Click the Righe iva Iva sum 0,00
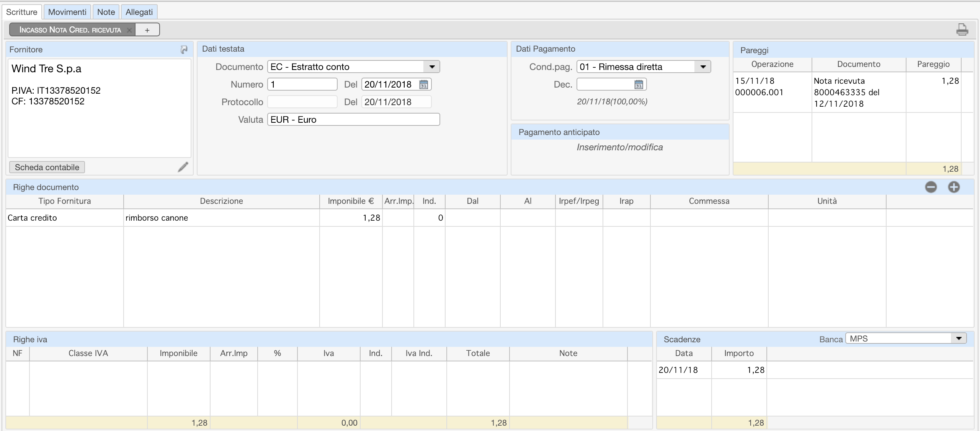The width and height of the screenshot is (980, 431). pyautogui.click(x=329, y=423)
